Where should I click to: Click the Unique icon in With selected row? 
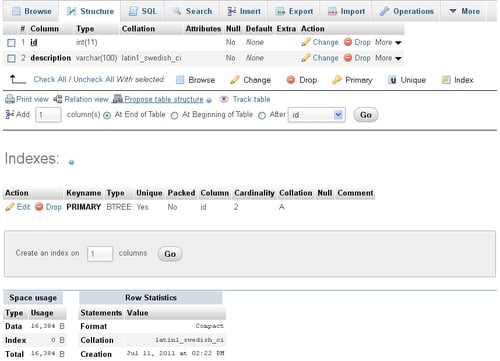click(393, 80)
